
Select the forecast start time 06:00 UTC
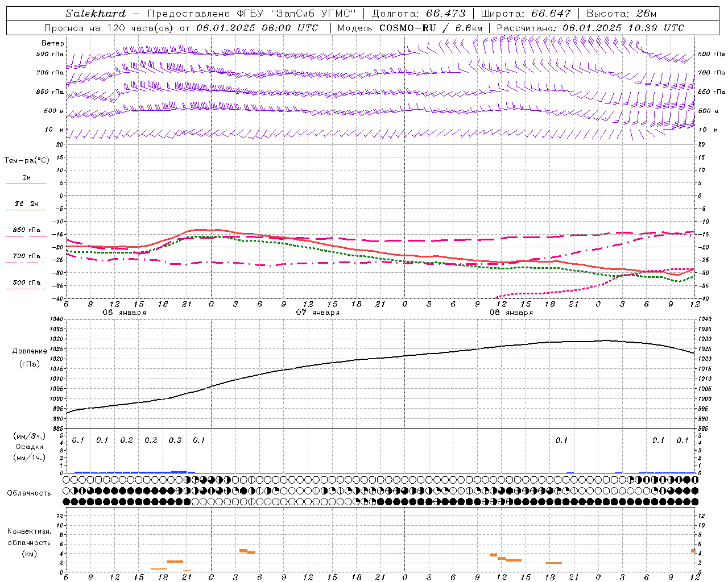pyautogui.click(x=291, y=28)
